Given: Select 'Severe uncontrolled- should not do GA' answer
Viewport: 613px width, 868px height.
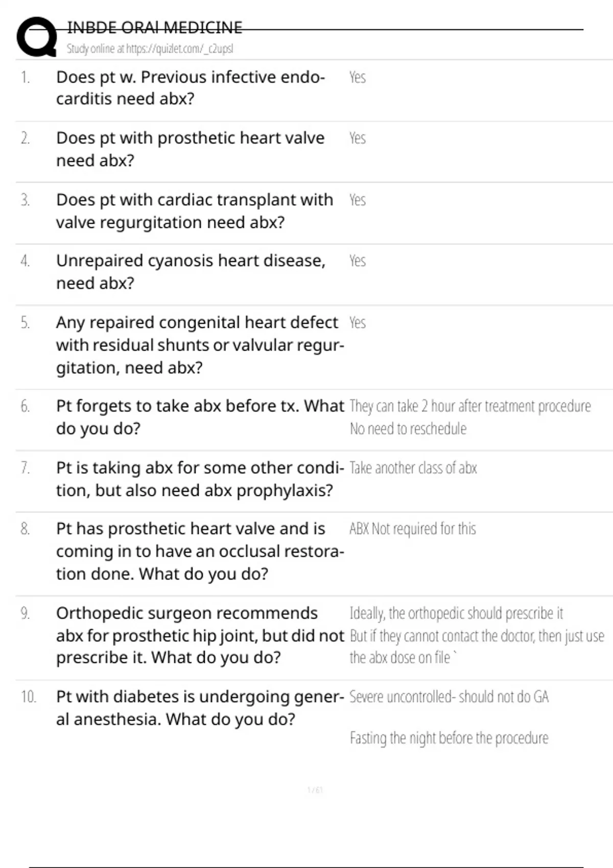Looking at the screenshot, I should click(449, 697).
